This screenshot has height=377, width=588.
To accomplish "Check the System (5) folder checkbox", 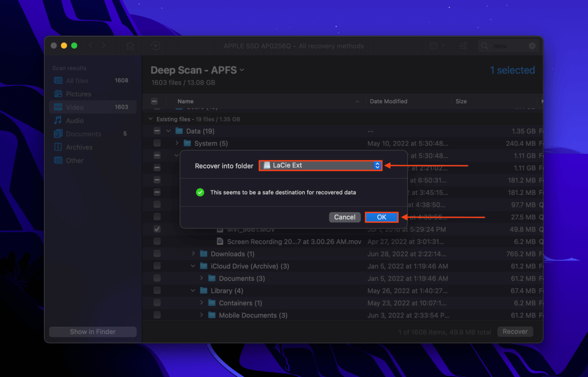I will point(157,143).
